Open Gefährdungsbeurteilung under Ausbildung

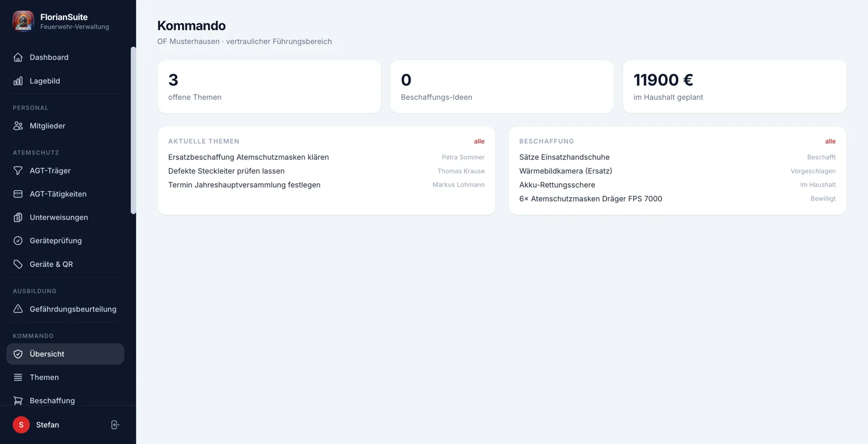[65, 309]
